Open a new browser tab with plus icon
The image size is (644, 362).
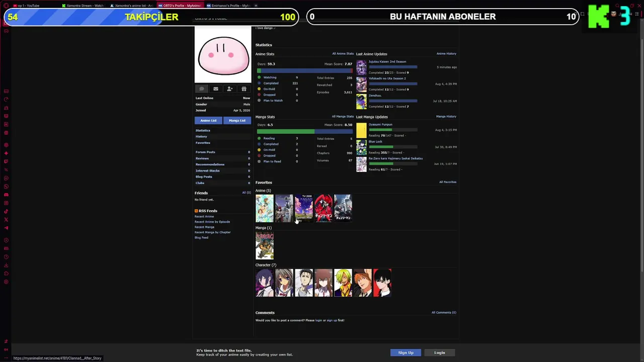[x=256, y=6]
